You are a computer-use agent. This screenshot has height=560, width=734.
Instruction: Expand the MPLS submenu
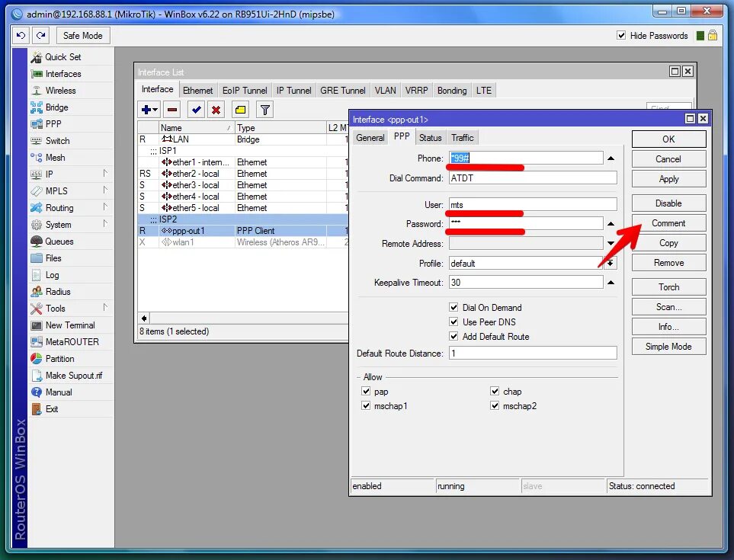[x=105, y=190]
